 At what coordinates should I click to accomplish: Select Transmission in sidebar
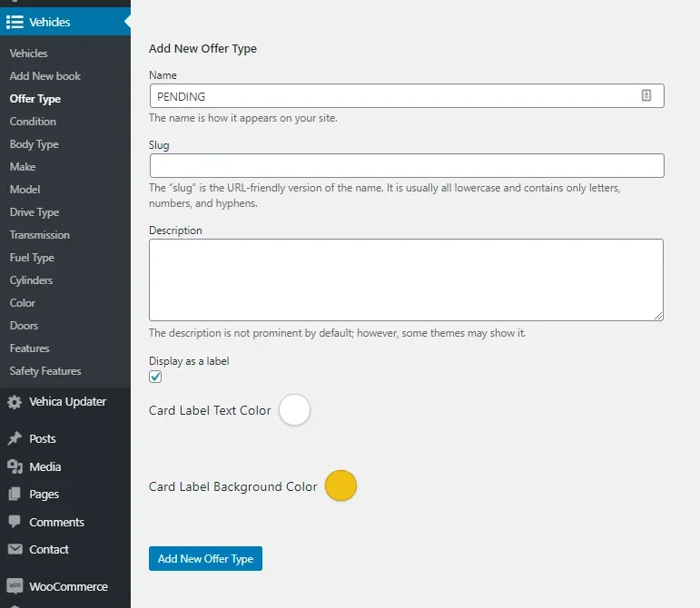click(40, 235)
